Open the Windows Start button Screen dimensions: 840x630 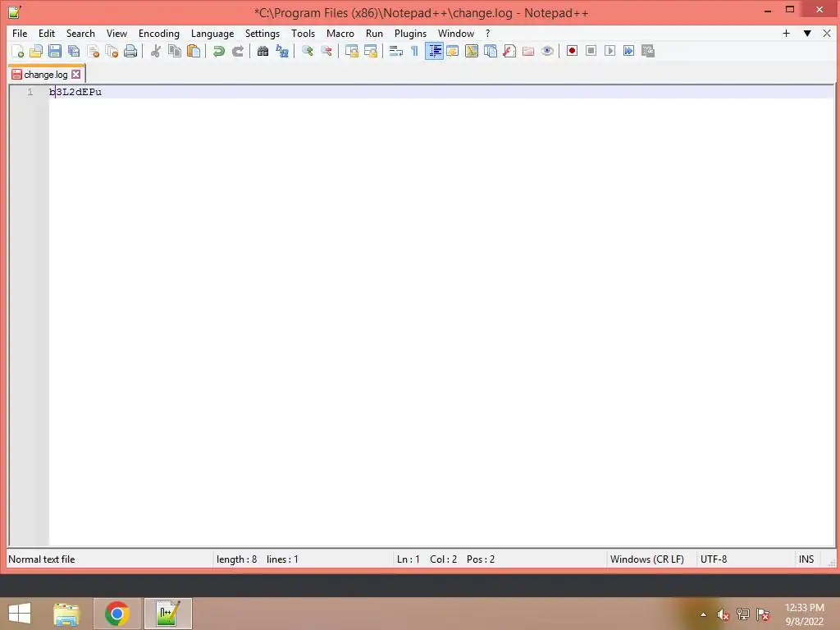pos(20,614)
